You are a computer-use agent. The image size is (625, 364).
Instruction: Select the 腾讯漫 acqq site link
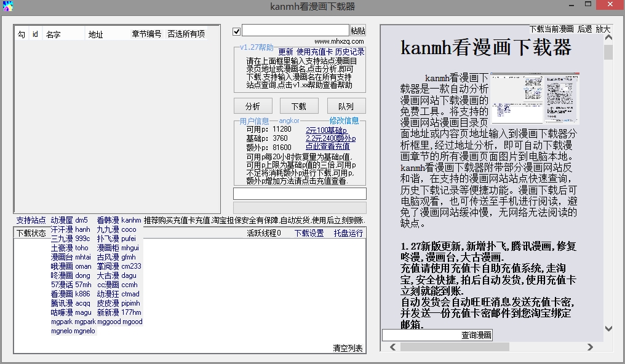[x=62, y=303]
